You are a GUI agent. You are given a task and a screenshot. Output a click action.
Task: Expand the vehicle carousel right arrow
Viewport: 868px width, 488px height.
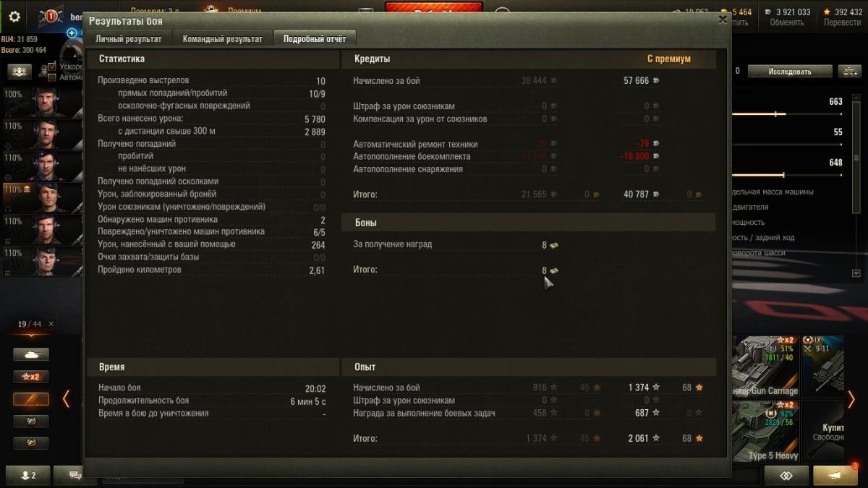point(851,399)
